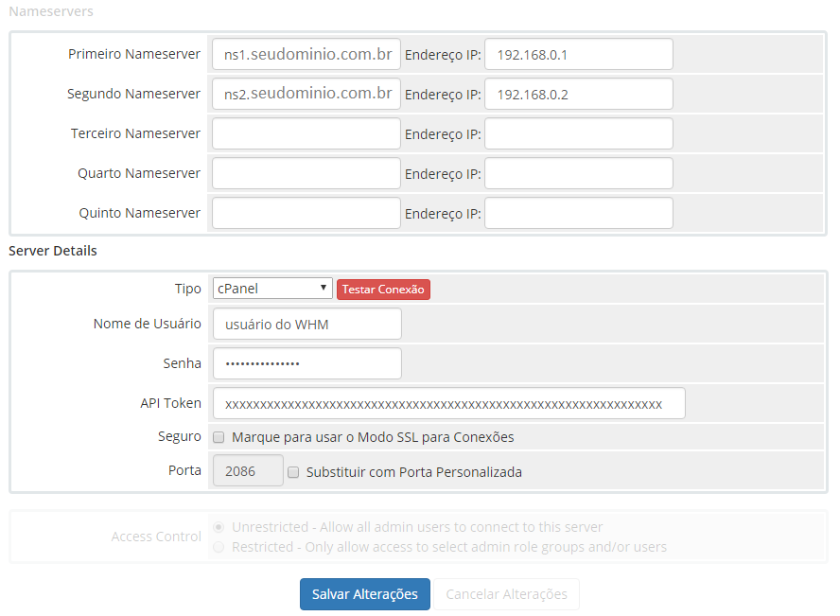The image size is (840, 616).
Task: Click the Senha password field
Action: click(307, 363)
